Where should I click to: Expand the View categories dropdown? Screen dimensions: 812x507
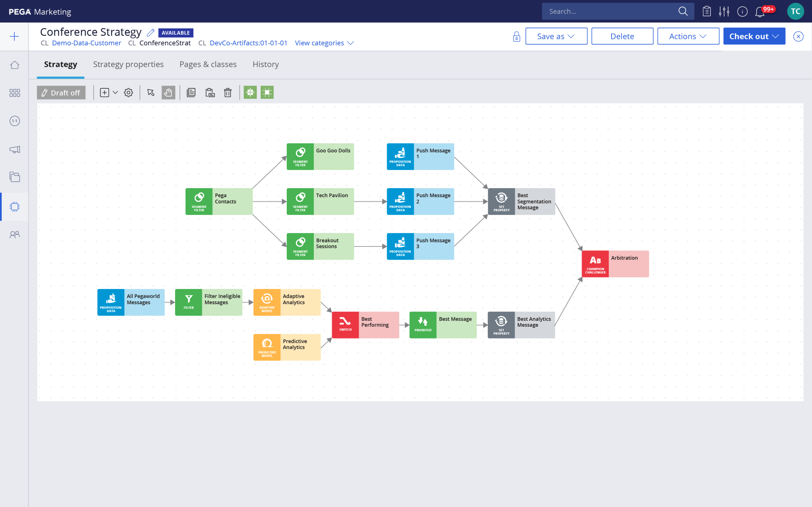click(324, 43)
